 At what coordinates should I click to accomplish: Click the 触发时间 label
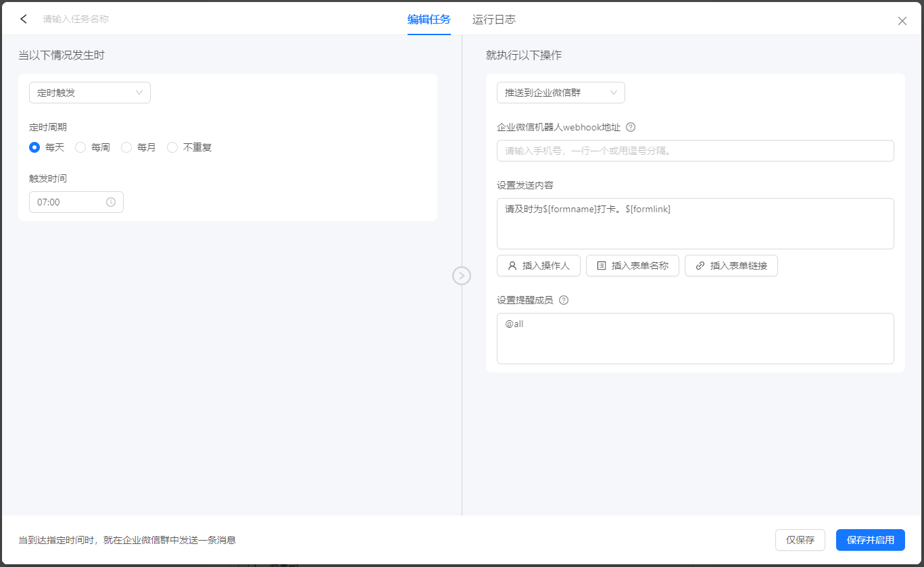pyautogui.click(x=48, y=178)
